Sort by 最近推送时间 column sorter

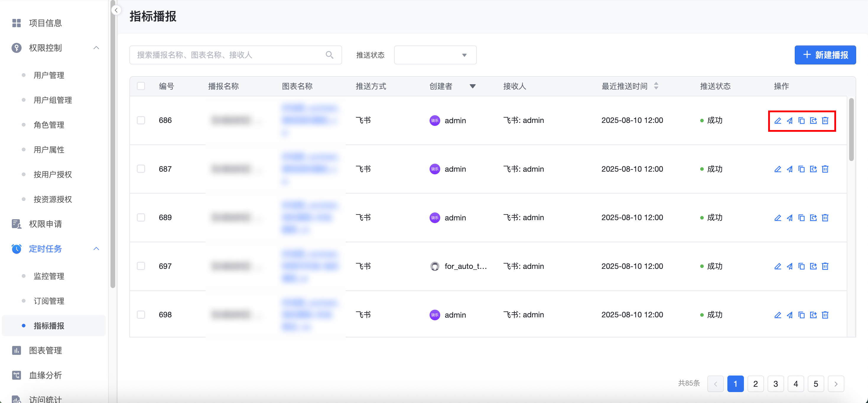(x=656, y=86)
